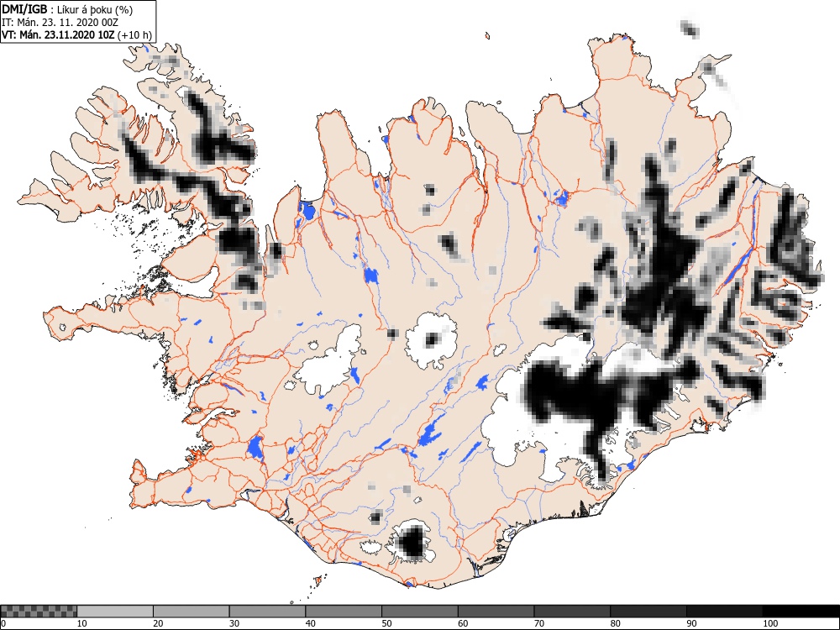Click the legend label '80'
Image resolution: width=840 pixels, height=630 pixels.
point(615,623)
